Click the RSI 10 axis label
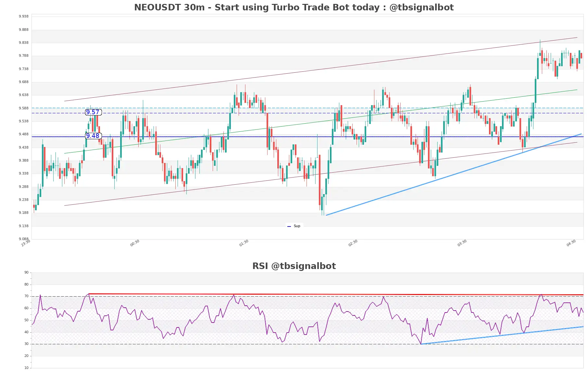588x392 pixels. [x=26, y=368]
